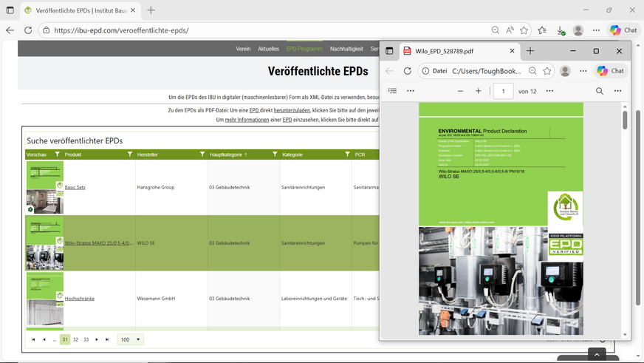This screenshot has width=644, height=363.
Task: Open tab actions menu in main browser window
Action: click(x=10, y=10)
